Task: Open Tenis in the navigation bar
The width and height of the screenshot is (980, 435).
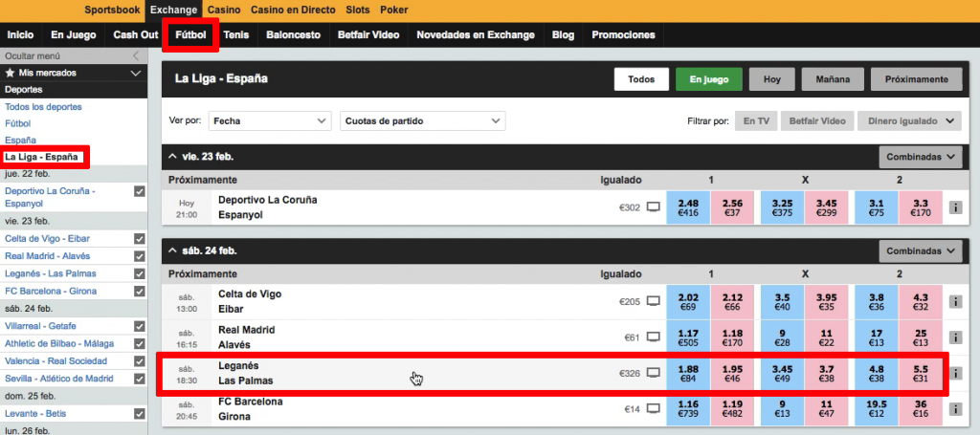Action: (x=235, y=34)
